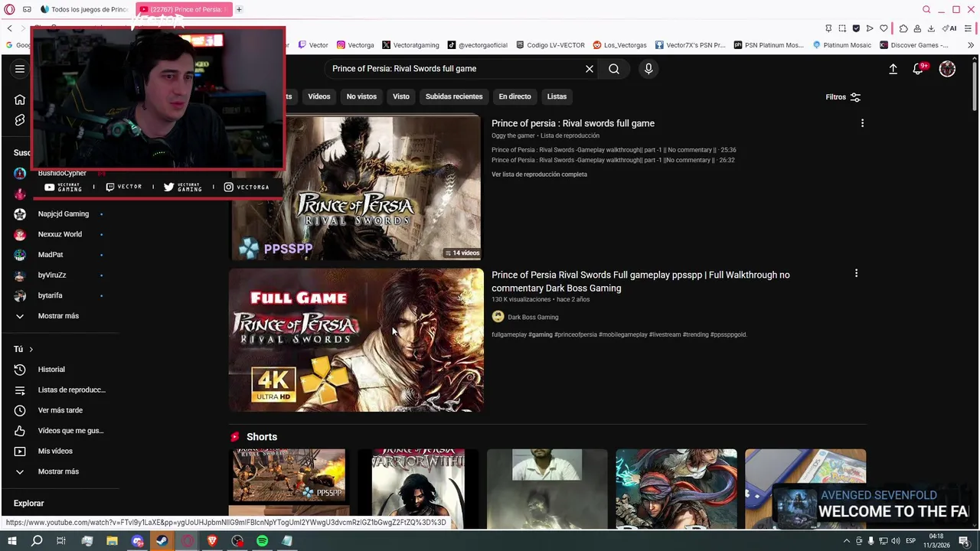Viewport: 980px width, 551px height.
Task: Go back with the browser back arrow
Action: tap(9, 28)
